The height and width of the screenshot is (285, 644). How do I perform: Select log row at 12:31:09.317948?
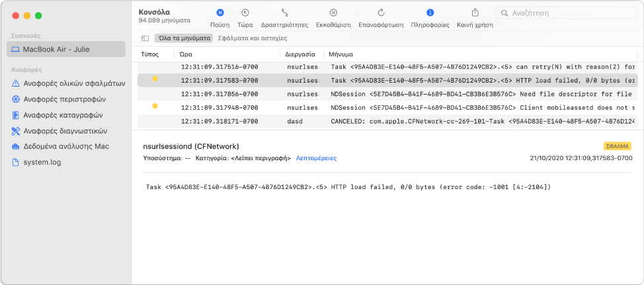[x=387, y=108]
